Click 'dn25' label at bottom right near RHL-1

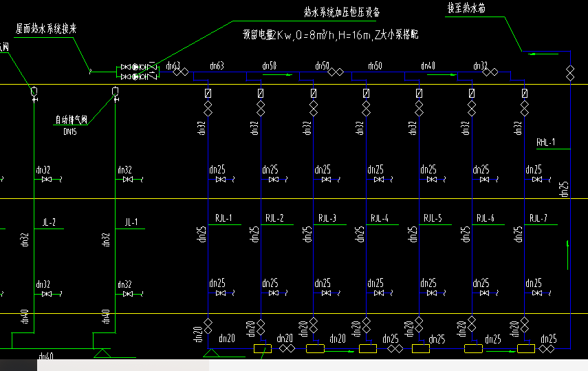pos(549,339)
